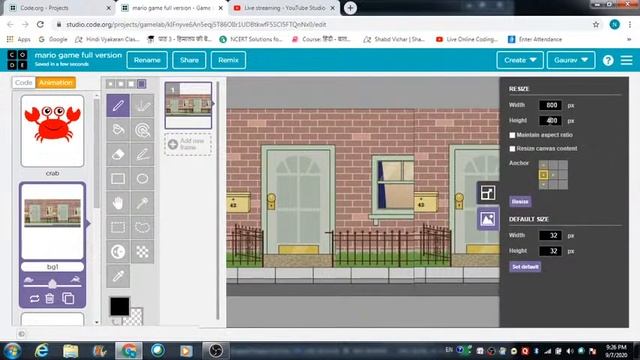Image resolution: width=640 pixels, height=360 pixels.
Task: Click the Resize apply button
Action: 520,202
